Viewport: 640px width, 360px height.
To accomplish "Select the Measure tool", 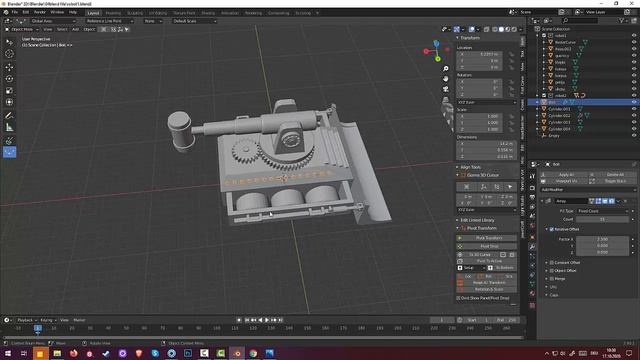I will tap(9, 128).
